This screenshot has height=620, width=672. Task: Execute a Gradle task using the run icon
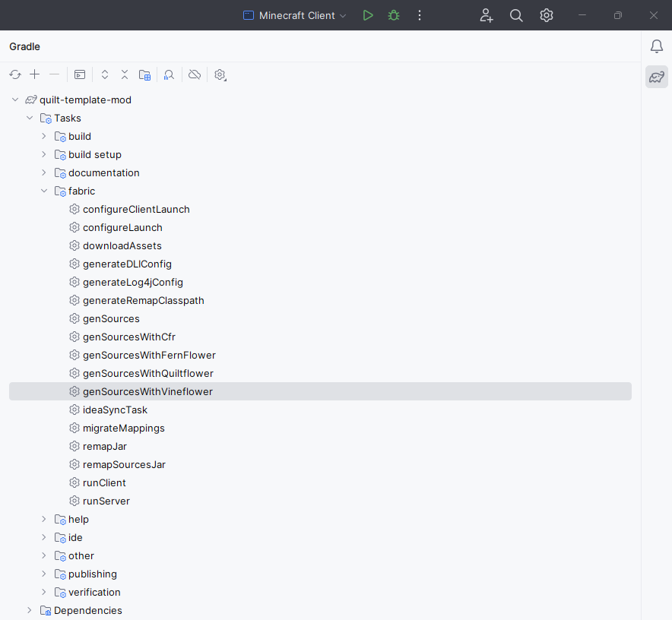pos(79,74)
